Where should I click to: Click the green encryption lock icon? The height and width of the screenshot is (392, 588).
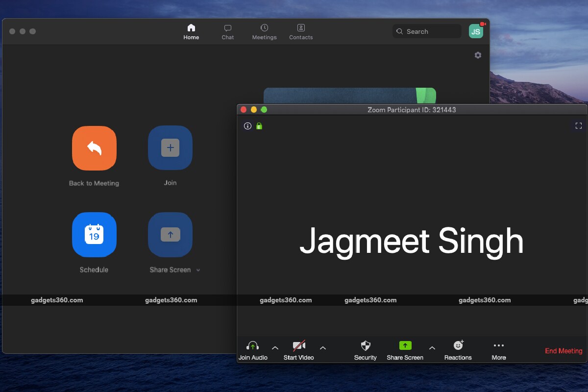coord(259,126)
